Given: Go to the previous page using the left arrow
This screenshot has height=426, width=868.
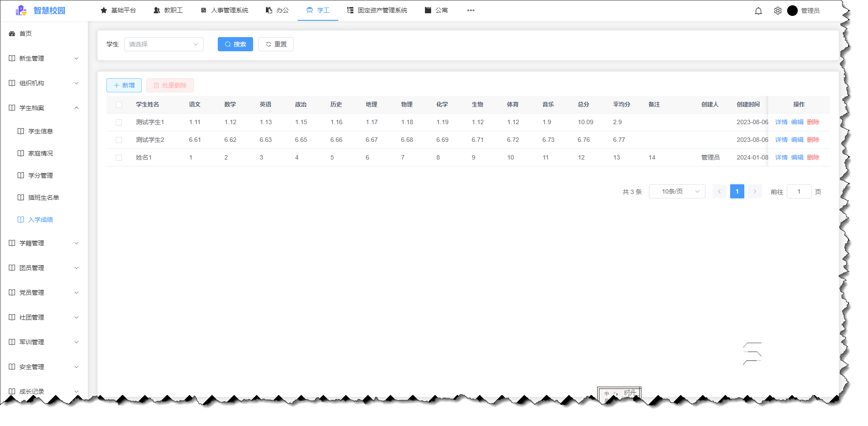Looking at the screenshot, I should 719,191.
